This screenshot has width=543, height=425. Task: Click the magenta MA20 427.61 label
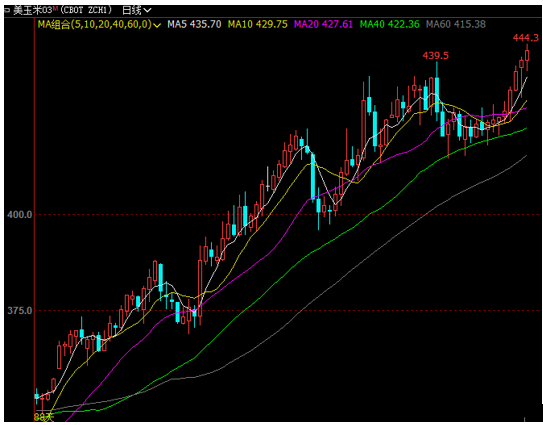(x=323, y=24)
